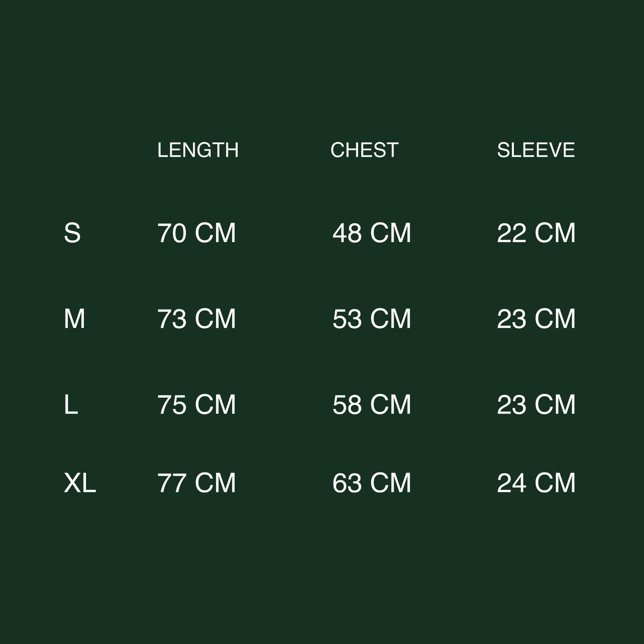Click the 77 CM length value
Viewport: 644px width, 644px height.
197,483
